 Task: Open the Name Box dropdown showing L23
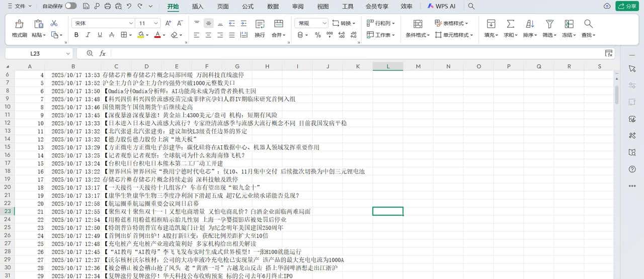[68, 53]
